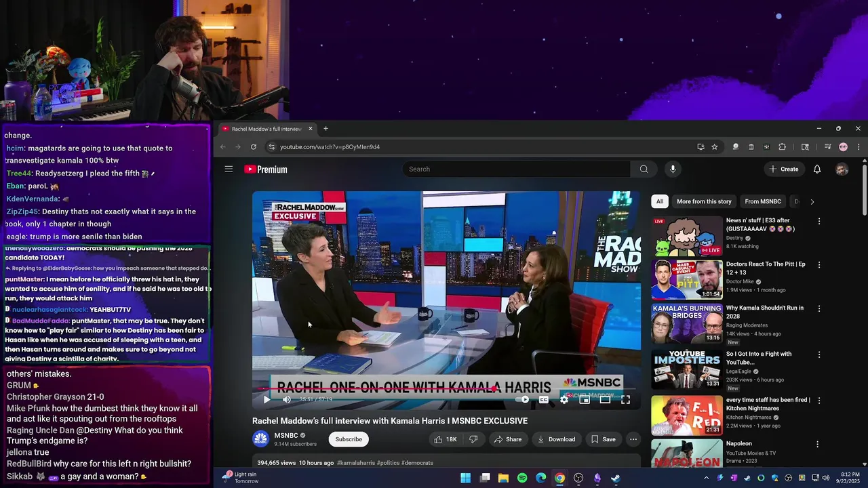The image size is (868, 488).
Task: Enter fullscreen on the video
Action: click(x=625, y=400)
